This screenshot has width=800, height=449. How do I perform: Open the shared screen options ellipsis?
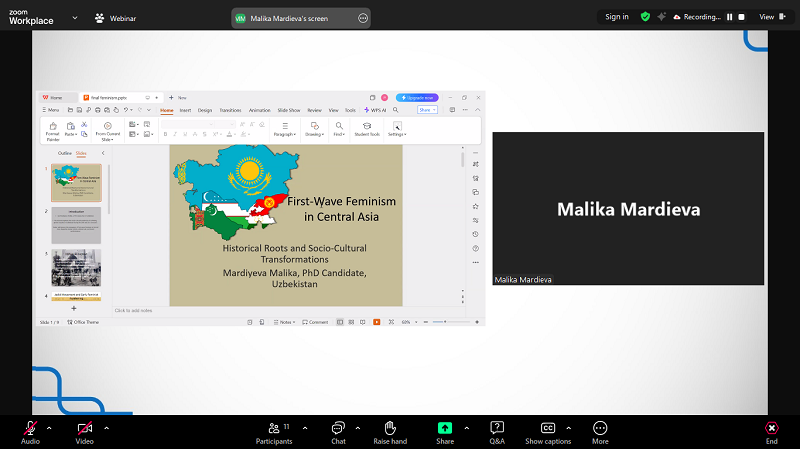[363, 18]
